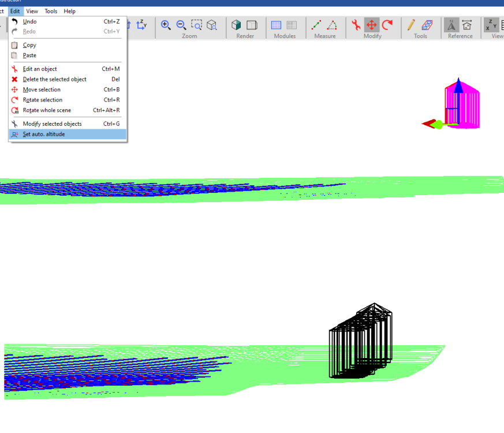Select the green-red distance measure tool
This screenshot has height=433, width=504.
tap(317, 25)
